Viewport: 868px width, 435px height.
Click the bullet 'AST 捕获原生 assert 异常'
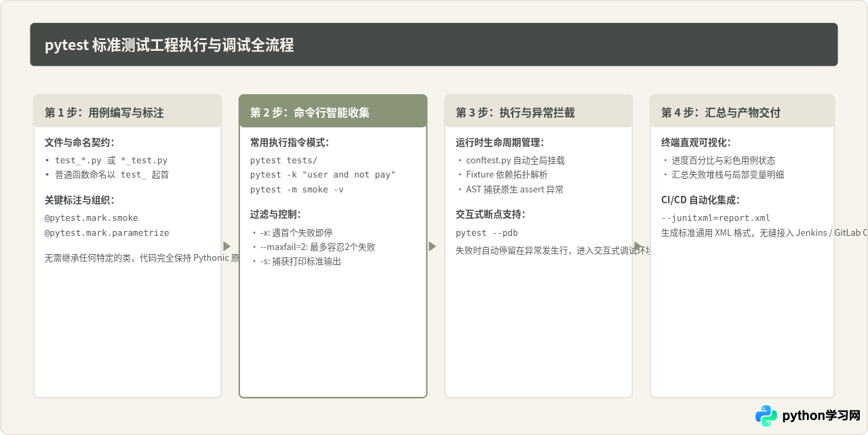pos(510,189)
